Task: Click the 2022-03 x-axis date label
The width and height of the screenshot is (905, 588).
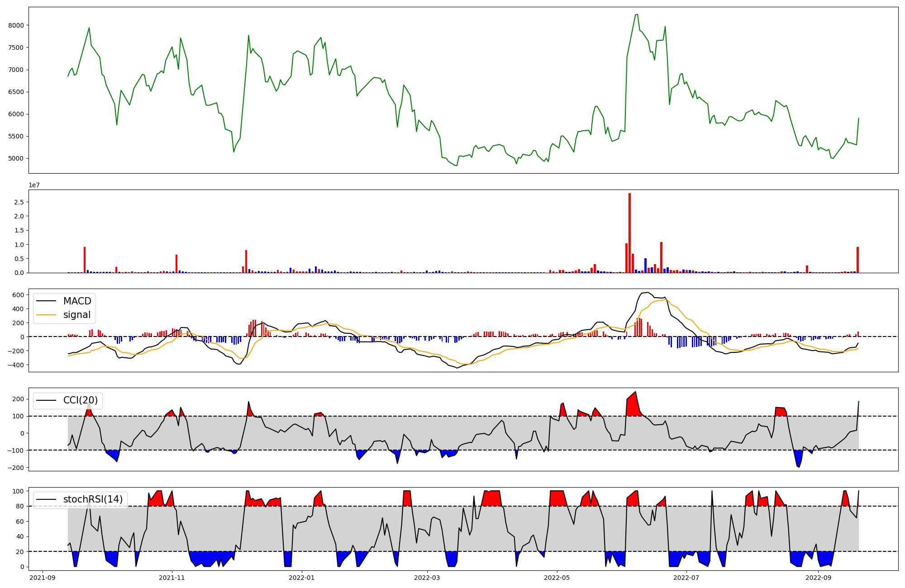Action: (x=427, y=578)
